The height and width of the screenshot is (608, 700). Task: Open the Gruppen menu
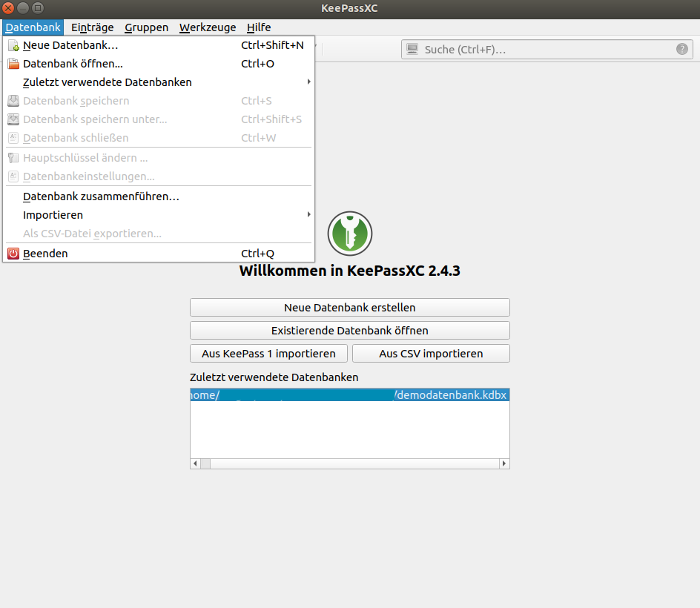tap(146, 27)
